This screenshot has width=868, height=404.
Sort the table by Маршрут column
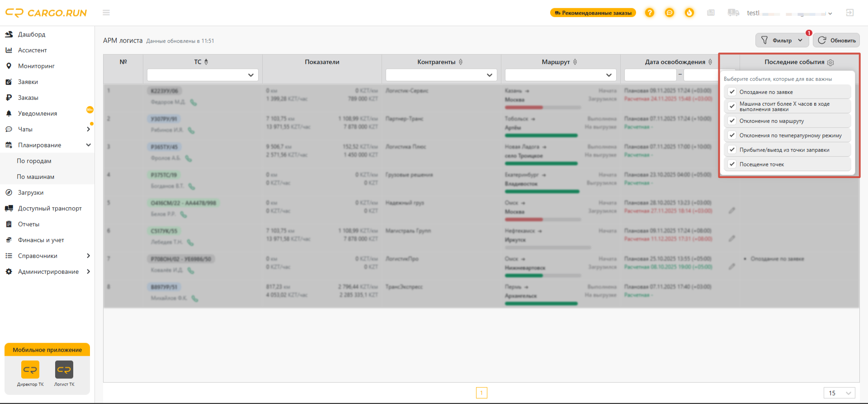[x=575, y=62]
